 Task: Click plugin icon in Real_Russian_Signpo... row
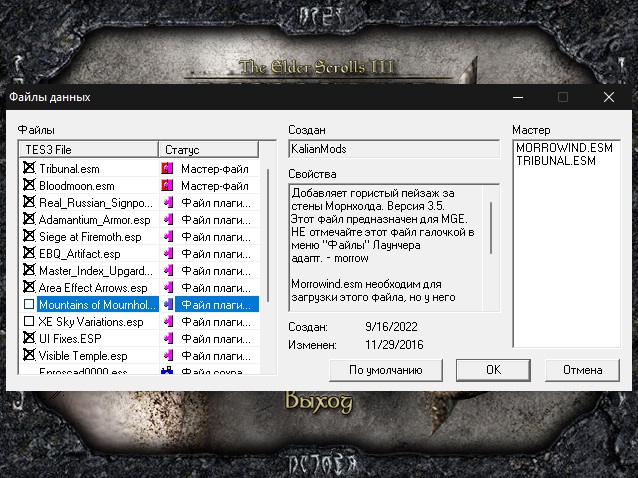tap(168, 202)
